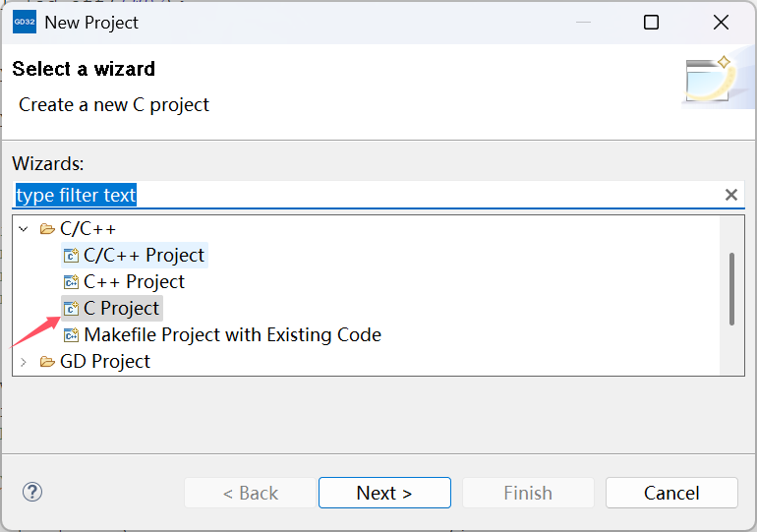Click the C/C++ Project wizard icon
Screen dimensions: 757x532
point(72,255)
